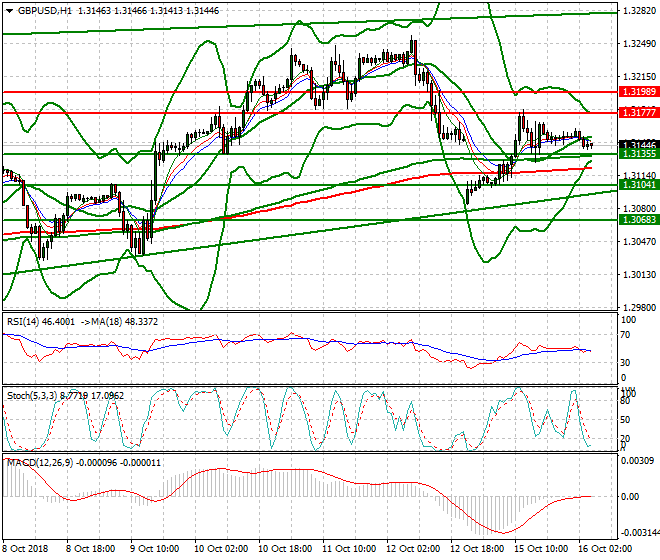Click the 1.32820 value on price scale
The height and width of the screenshot is (560, 660).
point(636,11)
